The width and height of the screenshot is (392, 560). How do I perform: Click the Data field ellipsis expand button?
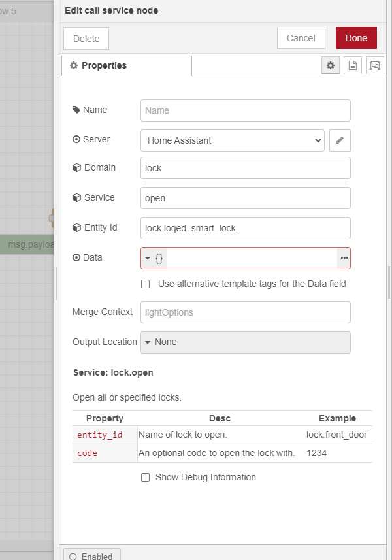344,258
